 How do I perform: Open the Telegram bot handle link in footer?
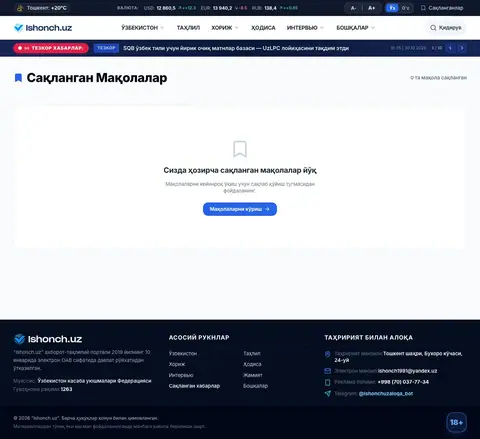(386, 393)
